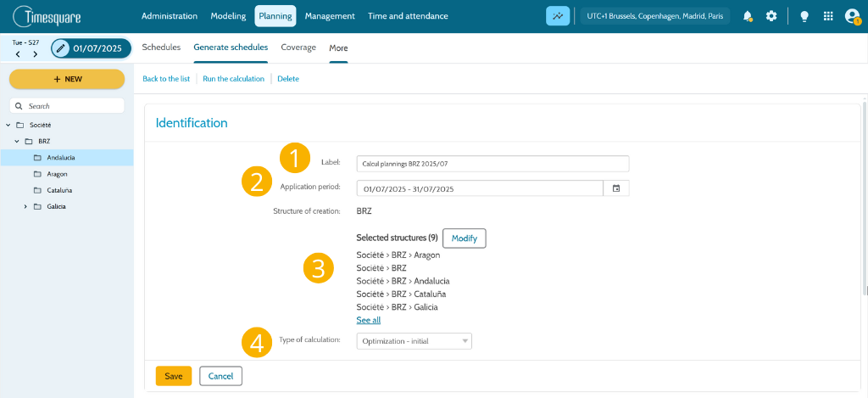Open the application period calendar picker

[x=616, y=188]
